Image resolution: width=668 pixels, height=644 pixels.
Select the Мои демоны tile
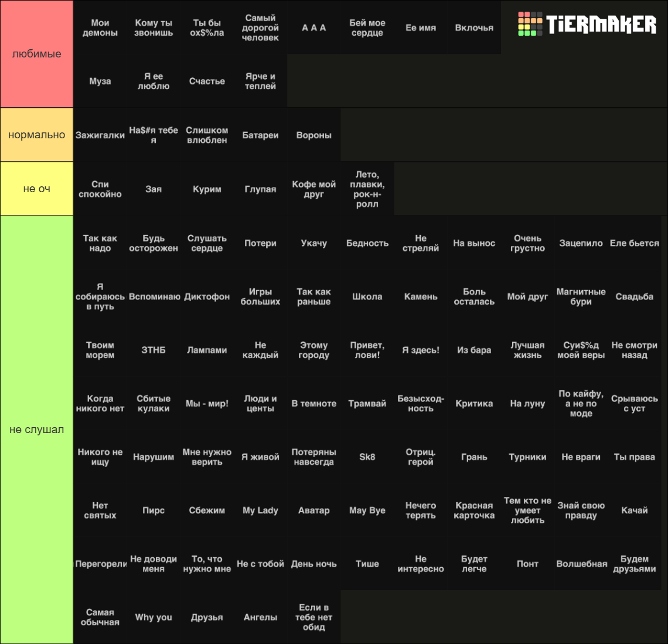100,28
